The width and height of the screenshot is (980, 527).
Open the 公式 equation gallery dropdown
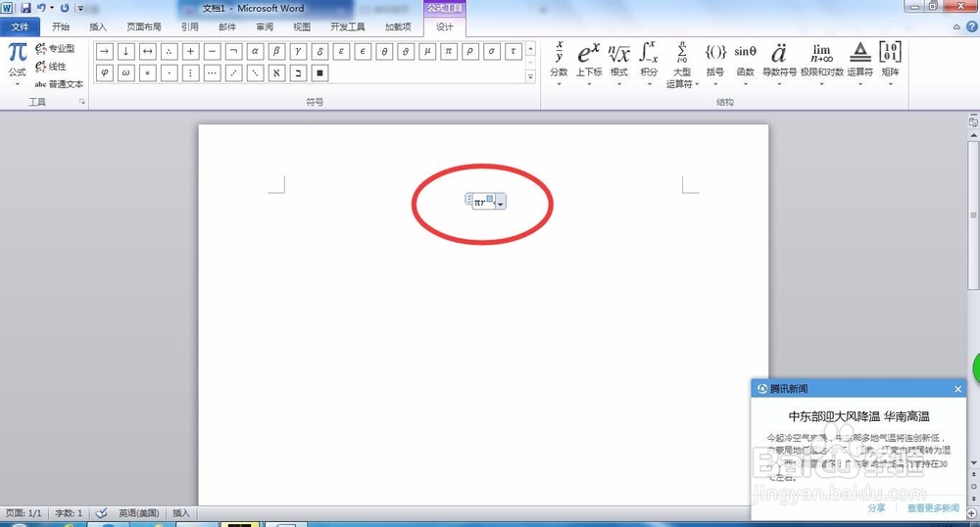(18, 64)
